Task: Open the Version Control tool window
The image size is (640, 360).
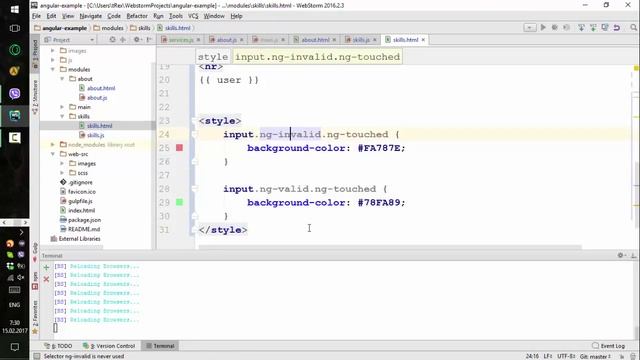Action: [109, 346]
